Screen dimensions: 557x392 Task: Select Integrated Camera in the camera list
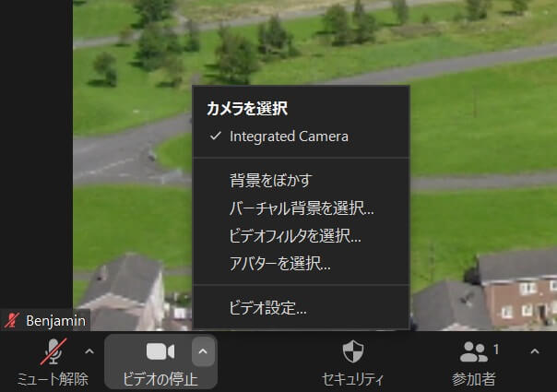(301, 137)
